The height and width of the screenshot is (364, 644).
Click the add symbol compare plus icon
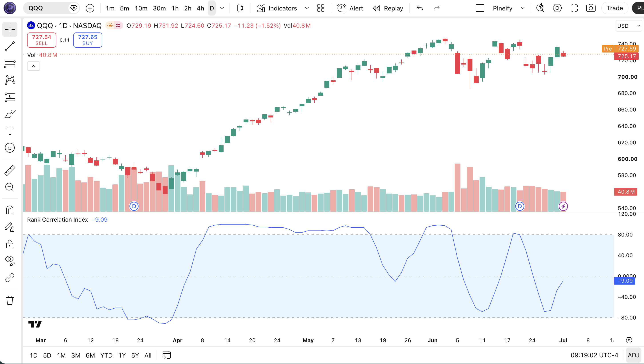click(x=90, y=8)
